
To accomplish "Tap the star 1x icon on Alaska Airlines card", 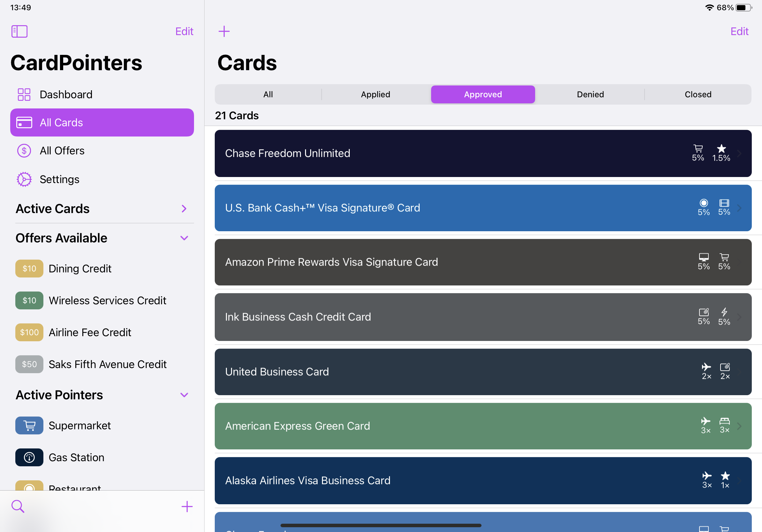I will pyautogui.click(x=725, y=480).
